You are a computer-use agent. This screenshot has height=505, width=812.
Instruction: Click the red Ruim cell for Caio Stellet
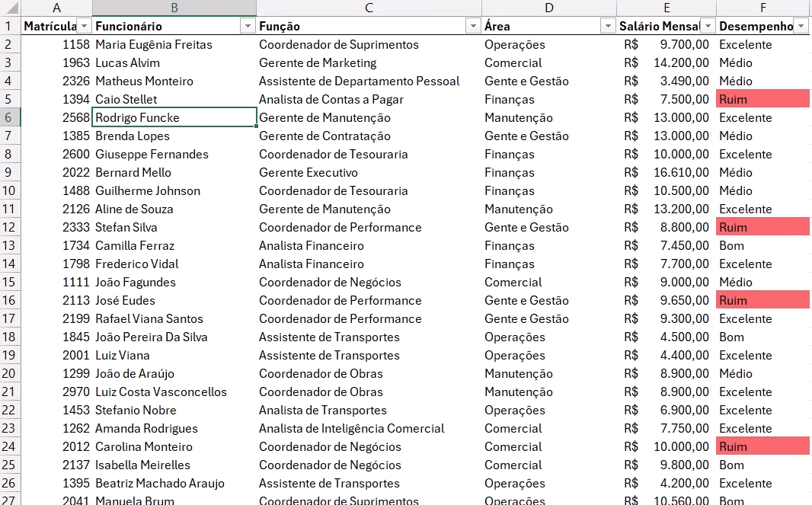click(x=762, y=99)
